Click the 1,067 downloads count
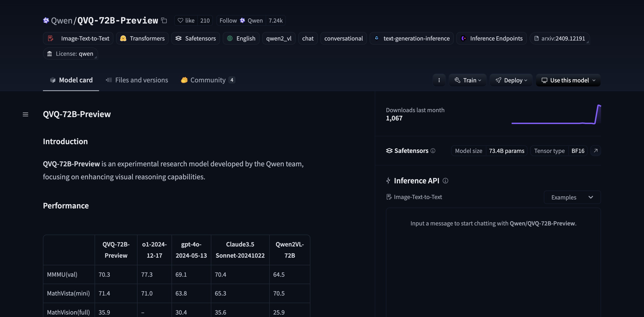 tap(394, 118)
